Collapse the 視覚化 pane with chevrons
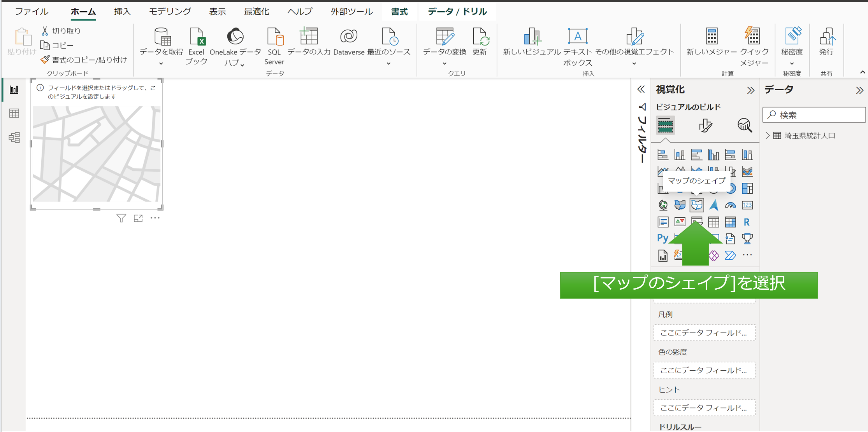Viewport: 868px width, 432px height. [750, 90]
